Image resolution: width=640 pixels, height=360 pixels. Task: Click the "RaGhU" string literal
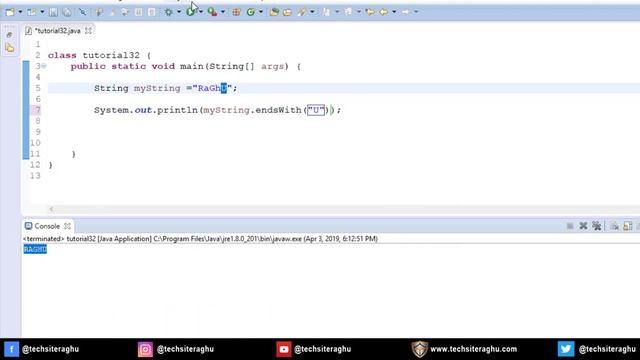212,88
